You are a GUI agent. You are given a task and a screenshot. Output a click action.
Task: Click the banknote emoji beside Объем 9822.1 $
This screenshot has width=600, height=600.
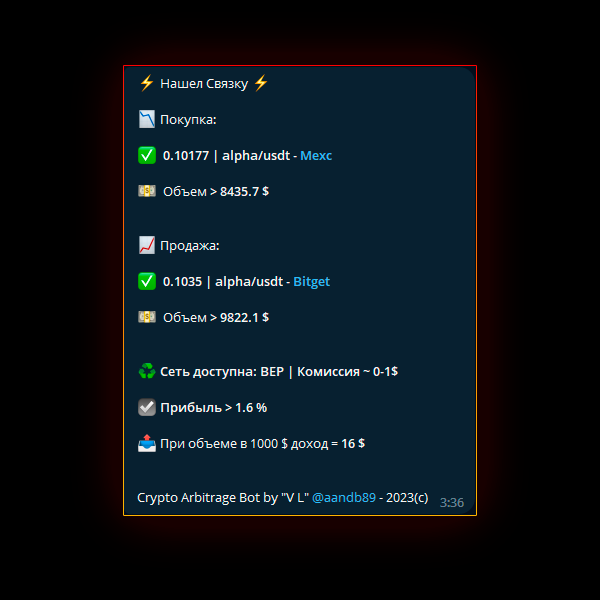pyautogui.click(x=147, y=317)
